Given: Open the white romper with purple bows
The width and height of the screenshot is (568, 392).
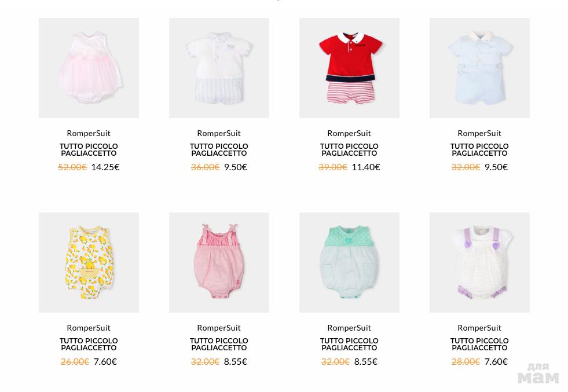Looking at the screenshot, I should [x=479, y=262].
